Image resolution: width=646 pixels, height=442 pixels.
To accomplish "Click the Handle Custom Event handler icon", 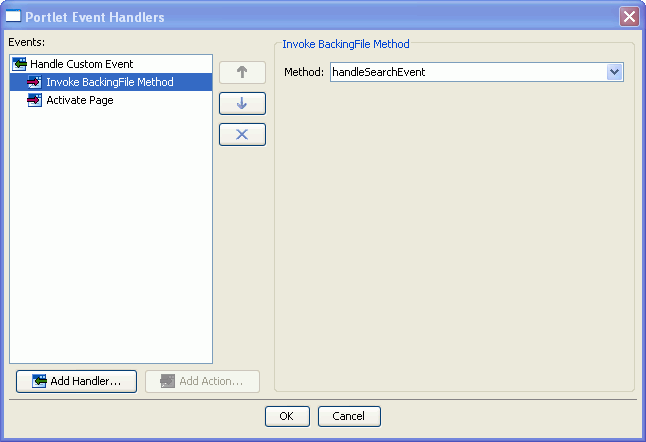I will (19, 64).
